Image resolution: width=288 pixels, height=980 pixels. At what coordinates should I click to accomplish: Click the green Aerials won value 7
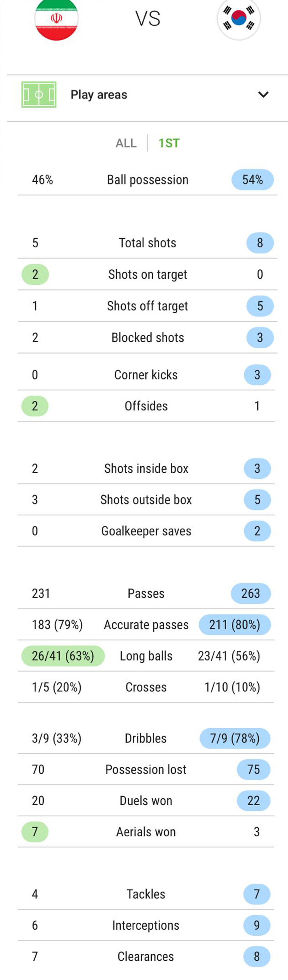tap(35, 832)
